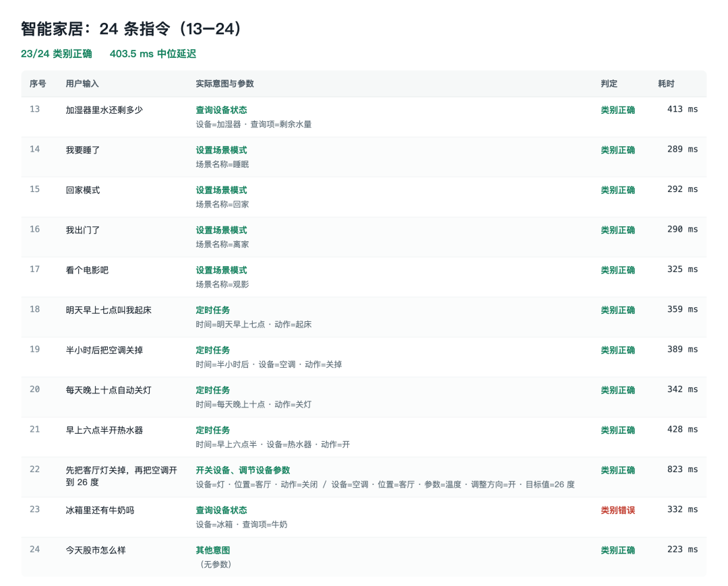The width and height of the screenshot is (728, 586).
Task: Click the parameter "场景名称=睡眠"
Action: 222,164
